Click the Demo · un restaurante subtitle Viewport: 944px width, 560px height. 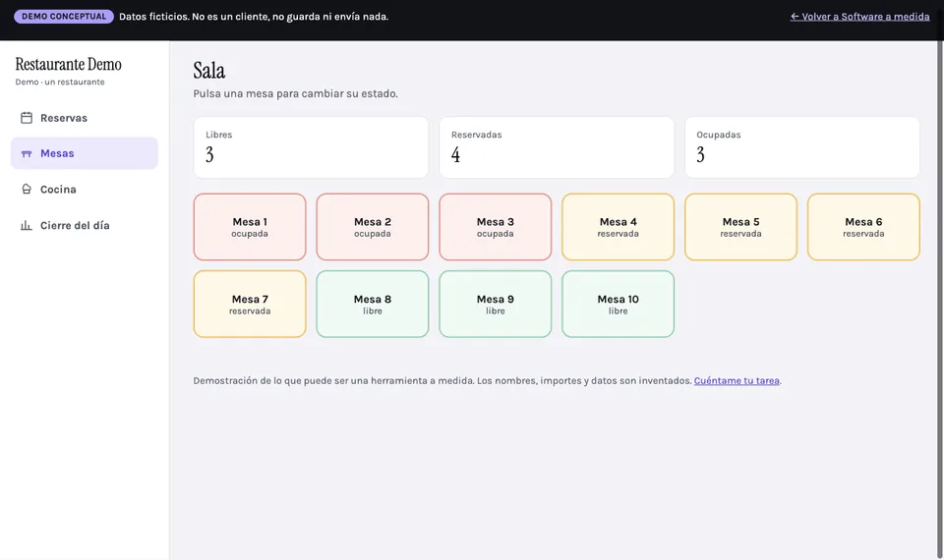[60, 82]
